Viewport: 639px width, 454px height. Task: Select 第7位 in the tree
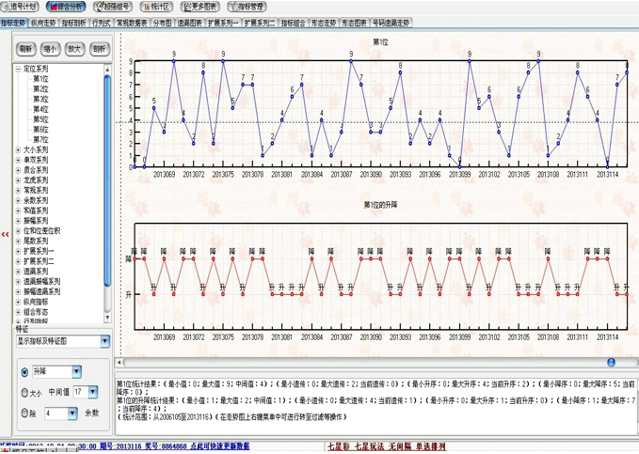(x=40, y=139)
